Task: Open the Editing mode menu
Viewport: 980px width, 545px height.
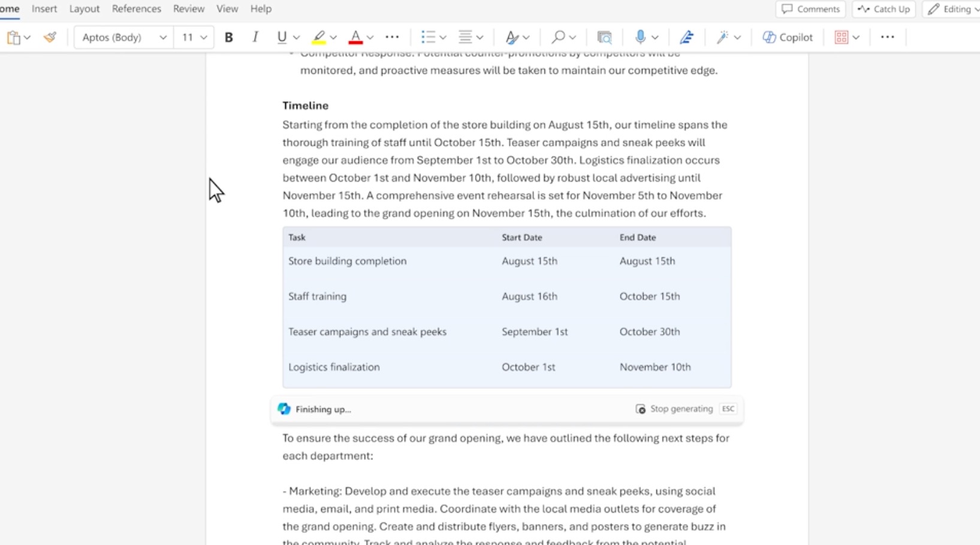Action: (x=952, y=9)
